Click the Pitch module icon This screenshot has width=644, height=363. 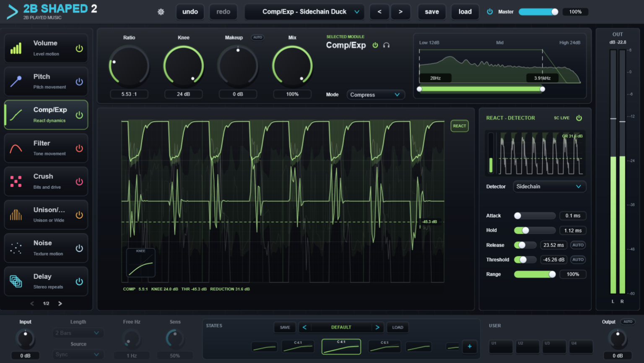[x=16, y=81]
